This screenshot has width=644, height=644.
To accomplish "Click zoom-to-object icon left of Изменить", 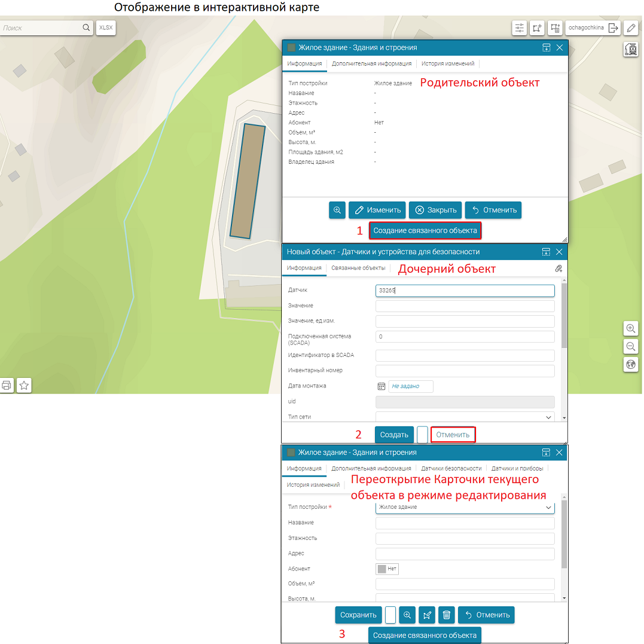I will [x=337, y=210].
